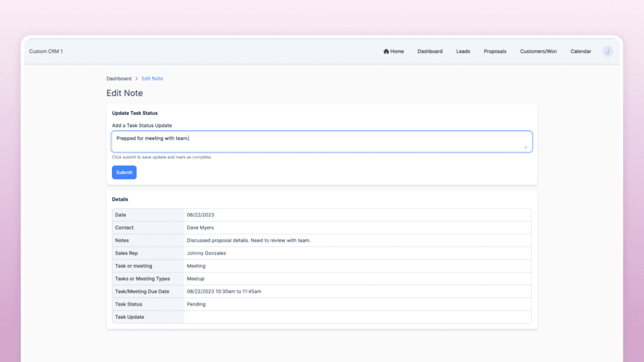This screenshot has width=644, height=362.
Task: Go to the Calendar section
Action: (x=580, y=51)
